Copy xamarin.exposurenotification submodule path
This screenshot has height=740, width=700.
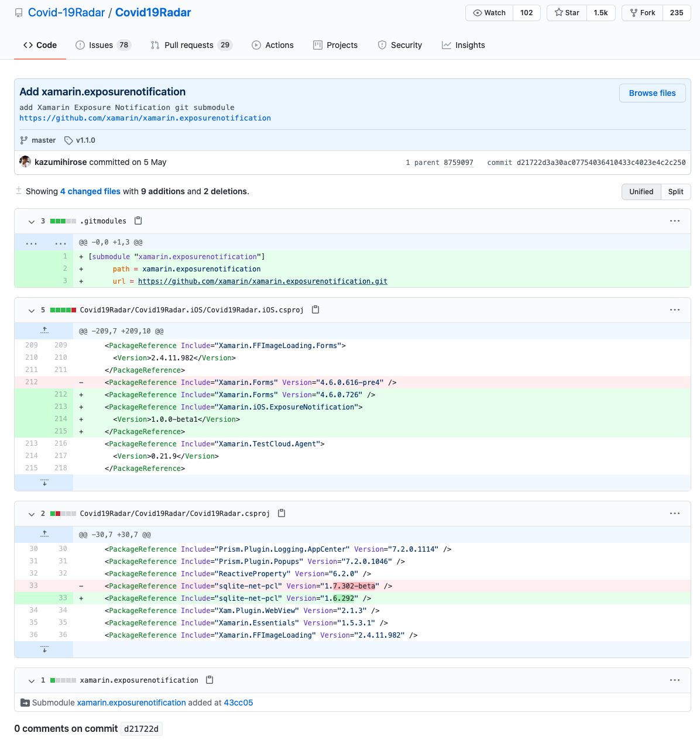click(210, 680)
